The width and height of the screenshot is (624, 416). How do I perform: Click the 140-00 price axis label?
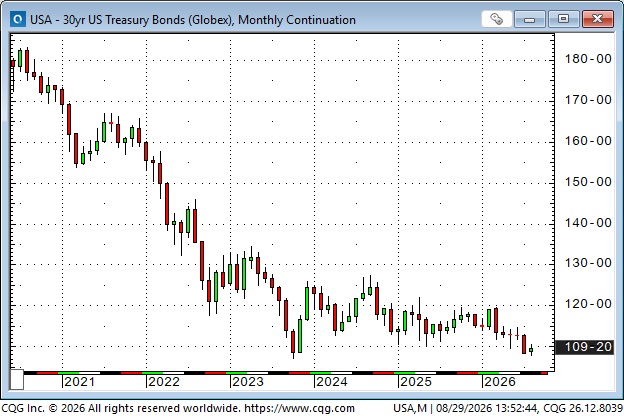[x=588, y=223]
